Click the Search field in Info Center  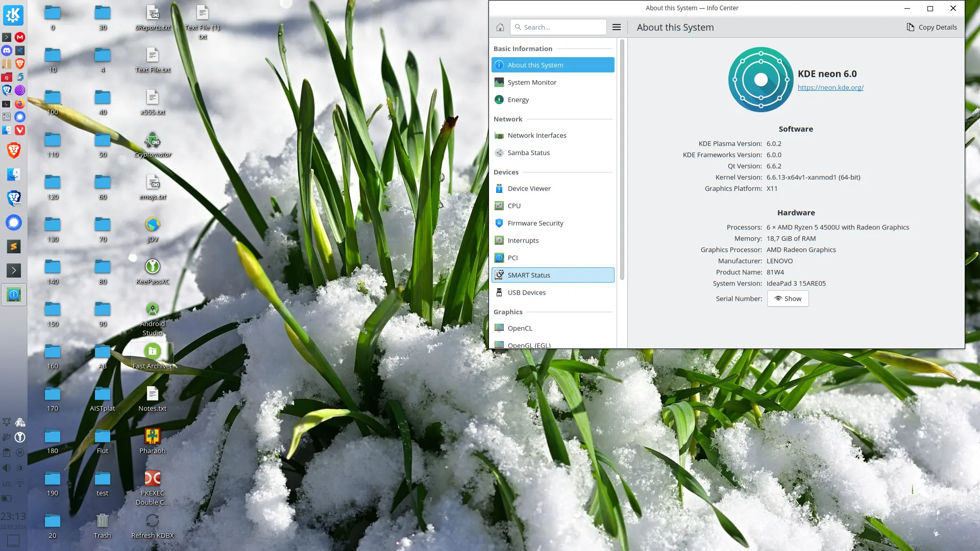(558, 27)
